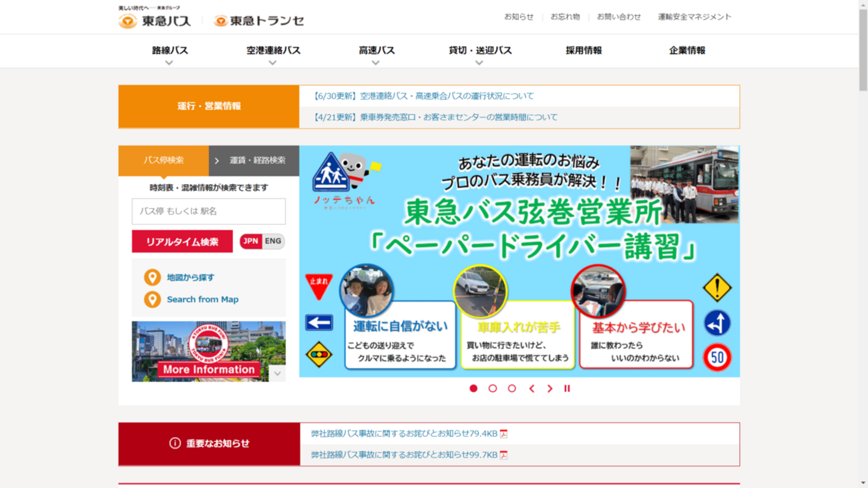The width and height of the screenshot is (868, 488).
Task: Open the 採用情報 menu item
Action: point(584,50)
